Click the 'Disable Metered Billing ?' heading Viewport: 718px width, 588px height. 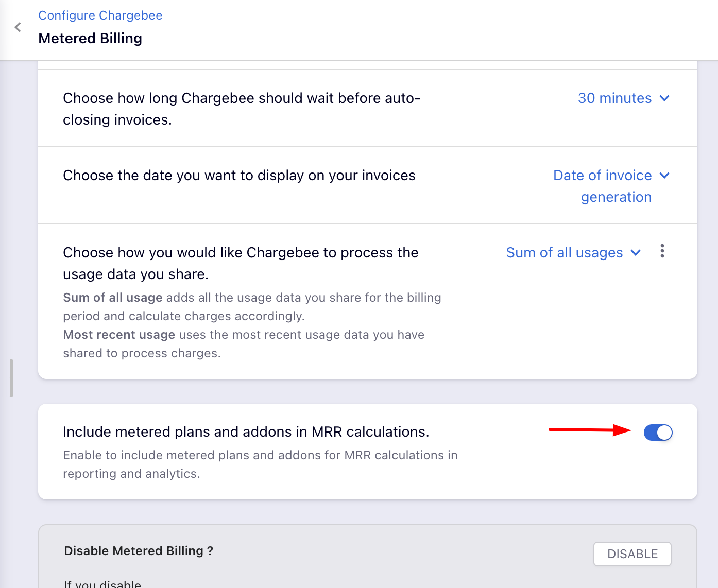(139, 551)
